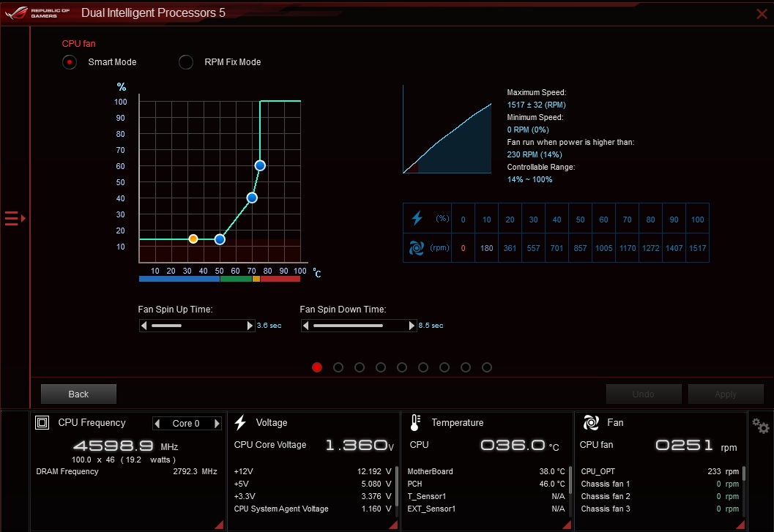Go to the ninth fan page dot
This screenshot has width=774, height=532.
click(487, 367)
